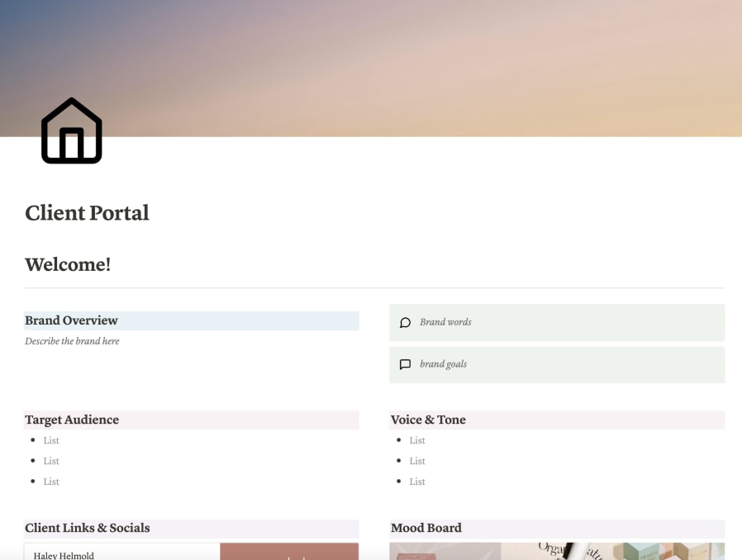
Task: Click the Welcome! heading
Action: (x=68, y=264)
